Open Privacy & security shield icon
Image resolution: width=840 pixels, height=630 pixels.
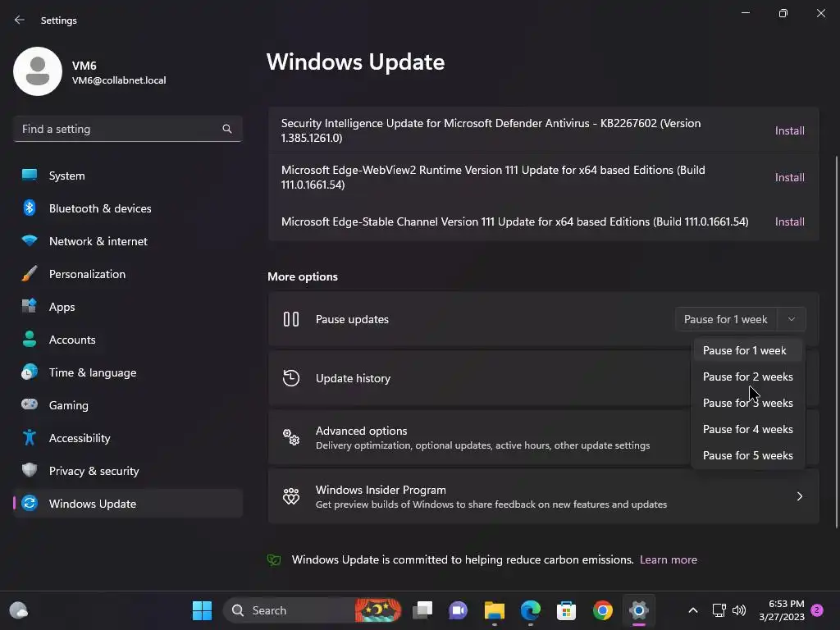coord(30,470)
